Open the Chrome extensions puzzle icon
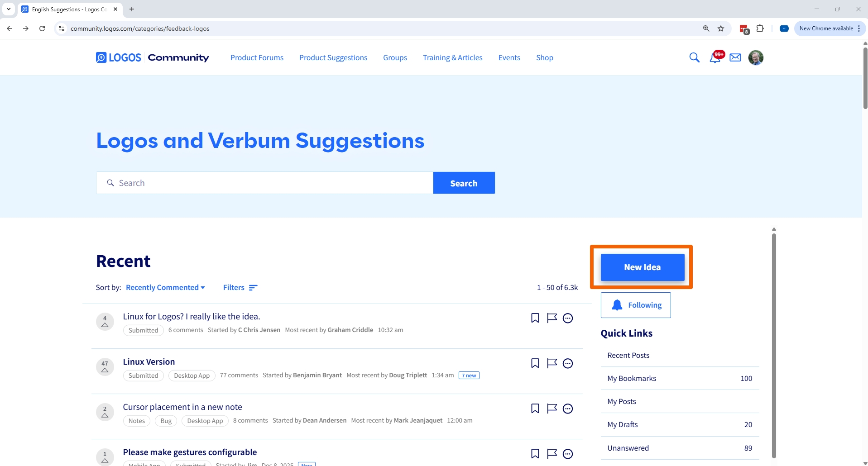 click(760, 29)
